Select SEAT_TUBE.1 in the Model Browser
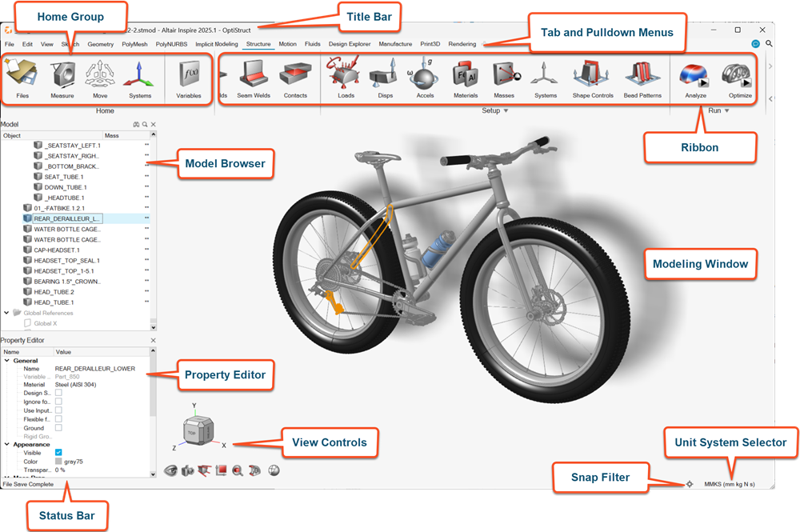 tap(64, 177)
